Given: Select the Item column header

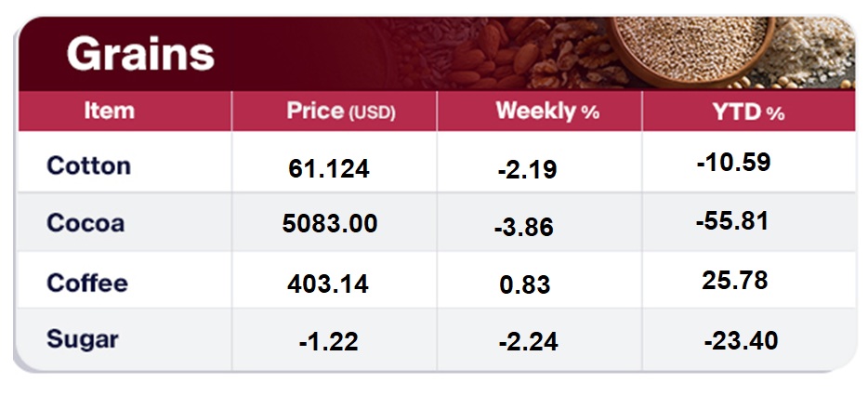Looking at the screenshot, I should [109, 112].
